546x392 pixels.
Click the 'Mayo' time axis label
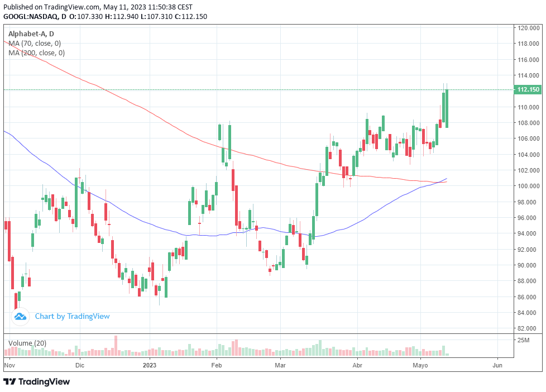(x=420, y=365)
